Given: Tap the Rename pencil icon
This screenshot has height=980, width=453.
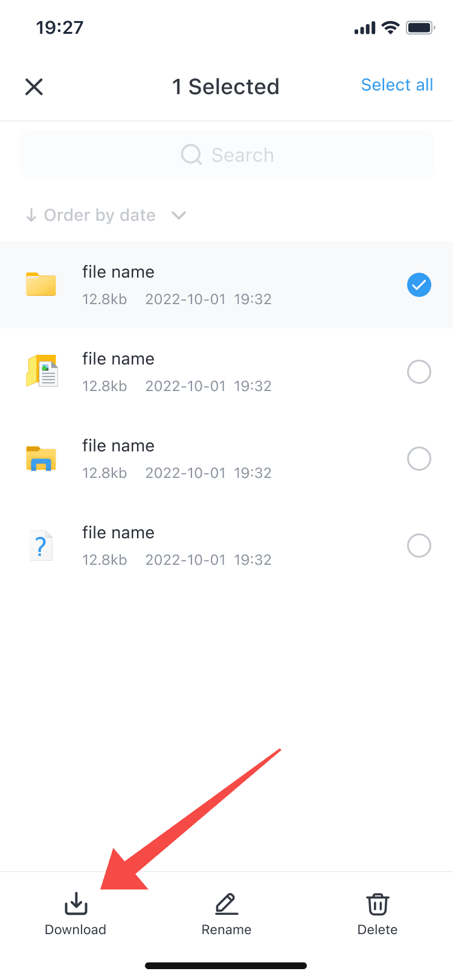Looking at the screenshot, I should click(x=226, y=904).
